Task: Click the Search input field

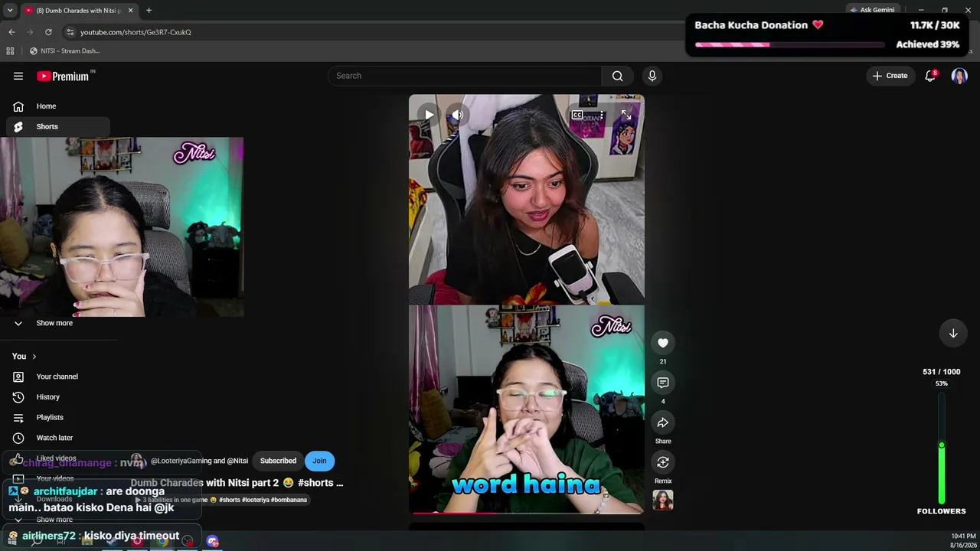Action: 465,76
